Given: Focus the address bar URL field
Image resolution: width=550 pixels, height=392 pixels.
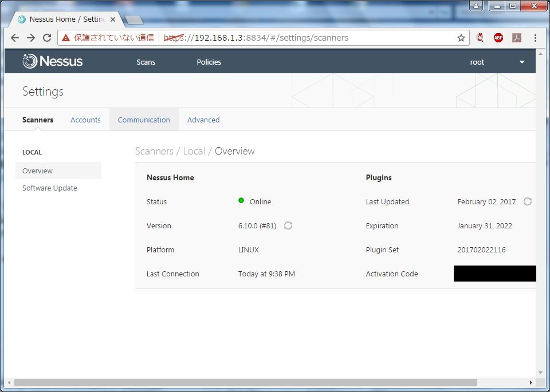Looking at the screenshot, I should click(263, 38).
